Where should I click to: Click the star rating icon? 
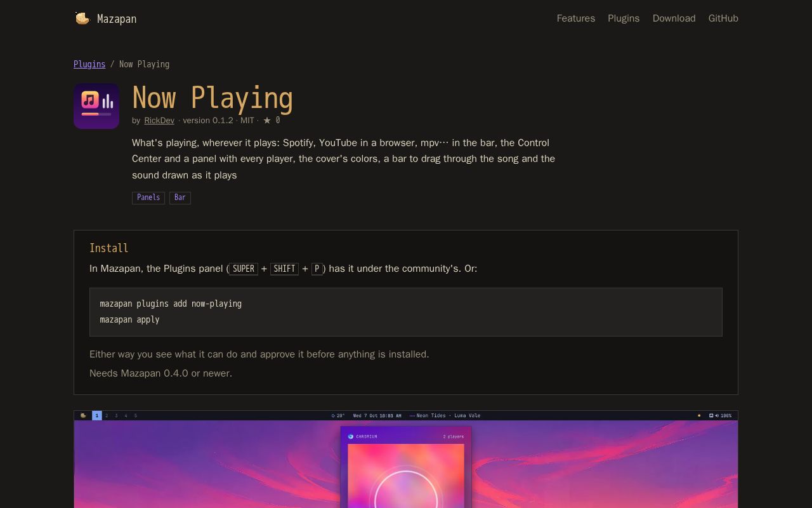(267, 120)
